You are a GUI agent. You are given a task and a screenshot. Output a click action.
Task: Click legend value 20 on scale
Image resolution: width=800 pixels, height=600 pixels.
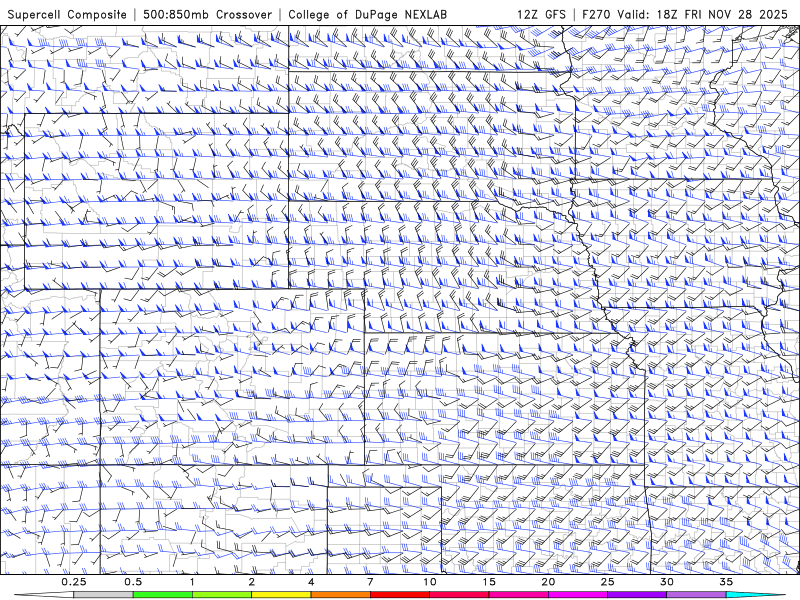548,582
